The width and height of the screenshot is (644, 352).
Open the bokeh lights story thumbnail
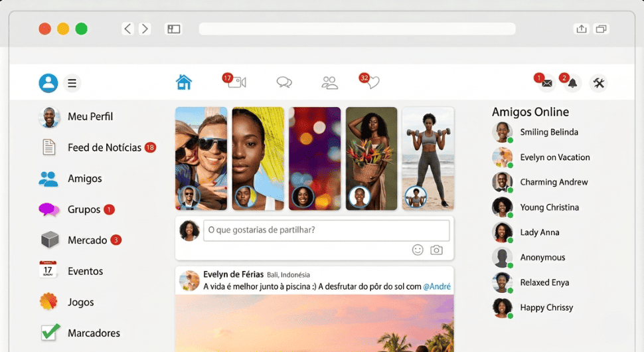[315, 159]
